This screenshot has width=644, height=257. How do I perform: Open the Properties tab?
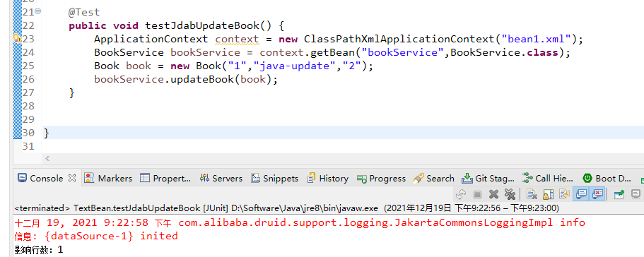click(165, 179)
